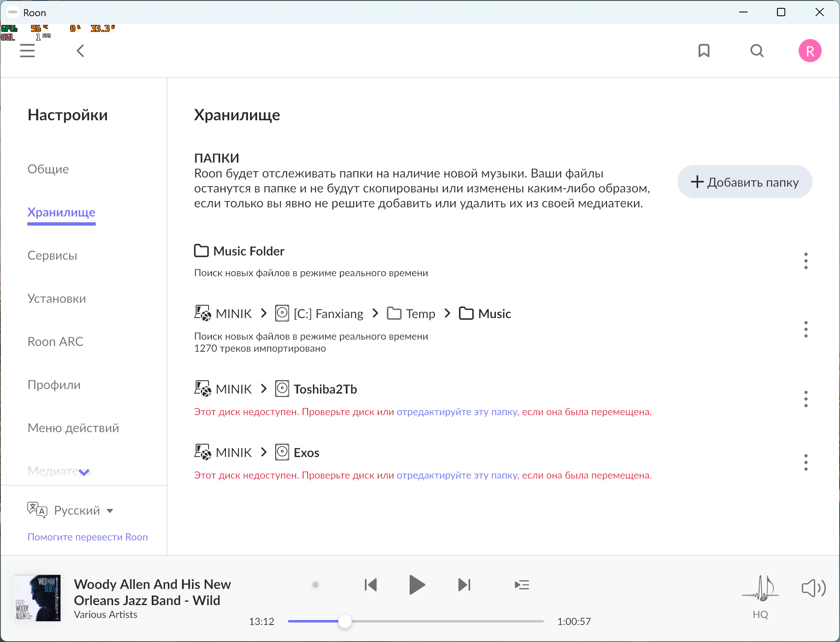Skip to the next track
This screenshot has width=840, height=642.
[x=464, y=585]
